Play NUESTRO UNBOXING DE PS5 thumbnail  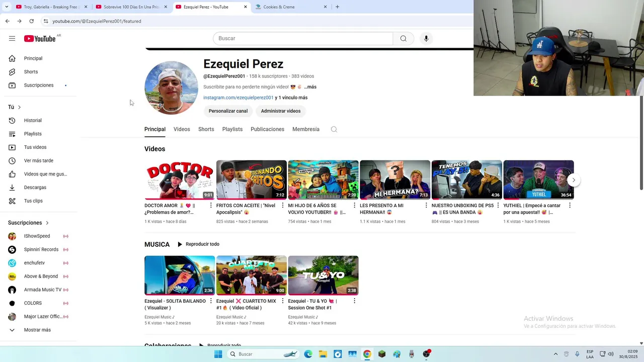click(x=467, y=180)
